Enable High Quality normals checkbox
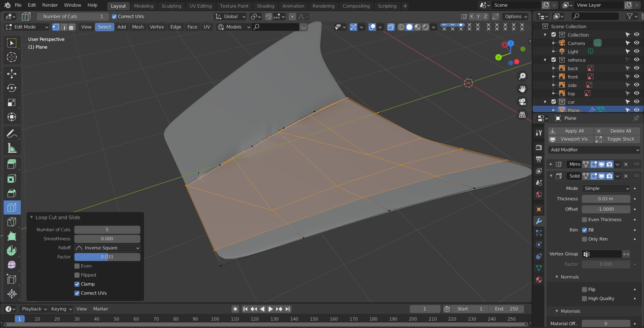The width and height of the screenshot is (644, 328). coord(584,298)
